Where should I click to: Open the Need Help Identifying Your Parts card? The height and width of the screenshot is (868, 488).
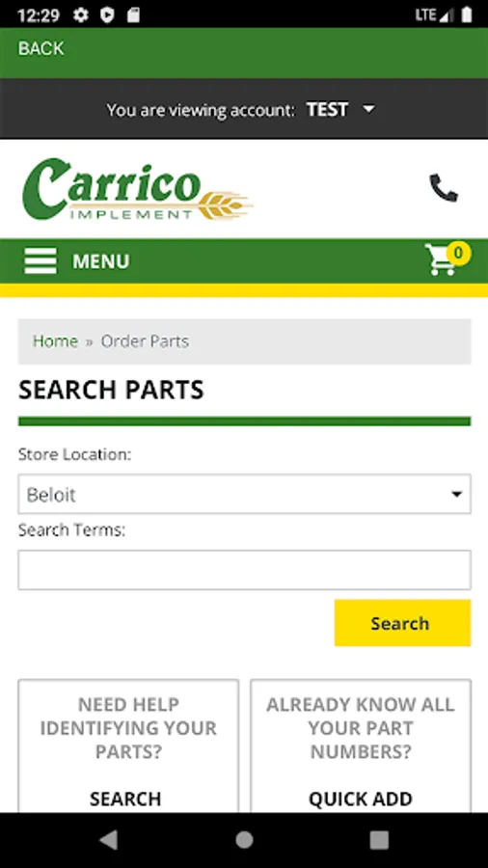(128, 746)
